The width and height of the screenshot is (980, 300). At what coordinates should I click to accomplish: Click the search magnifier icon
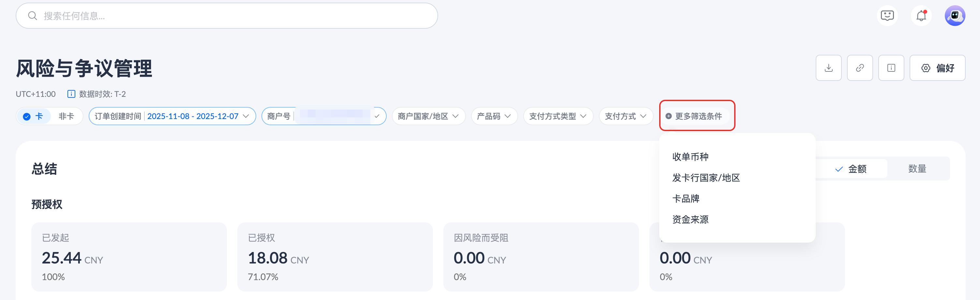click(x=33, y=16)
